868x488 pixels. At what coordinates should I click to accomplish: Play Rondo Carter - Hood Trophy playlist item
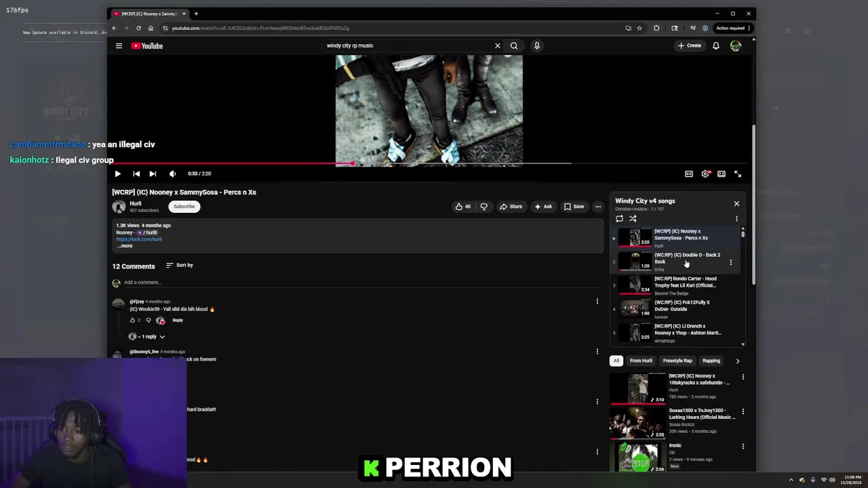coord(675,285)
